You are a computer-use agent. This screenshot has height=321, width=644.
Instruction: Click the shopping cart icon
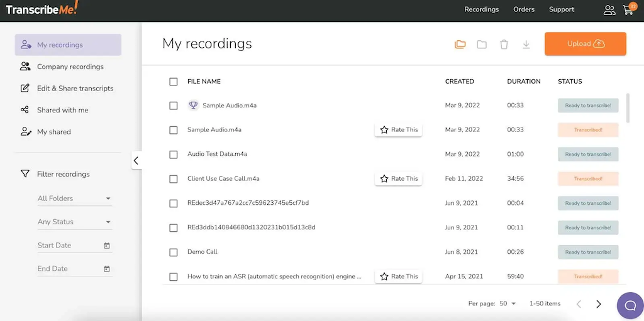(627, 10)
